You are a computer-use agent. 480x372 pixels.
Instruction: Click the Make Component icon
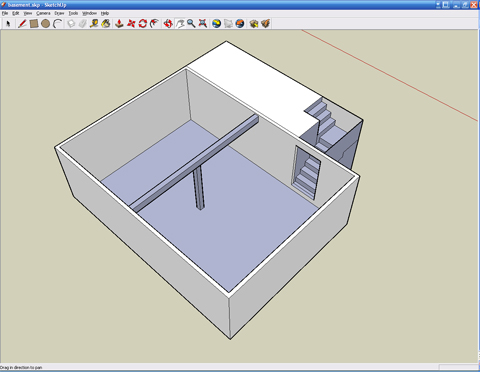click(x=71, y=24)
